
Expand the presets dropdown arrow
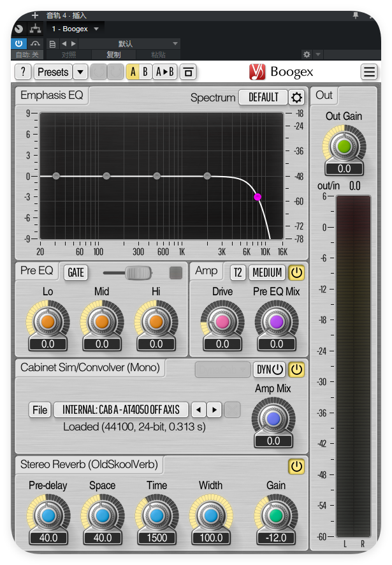[80, 71]
